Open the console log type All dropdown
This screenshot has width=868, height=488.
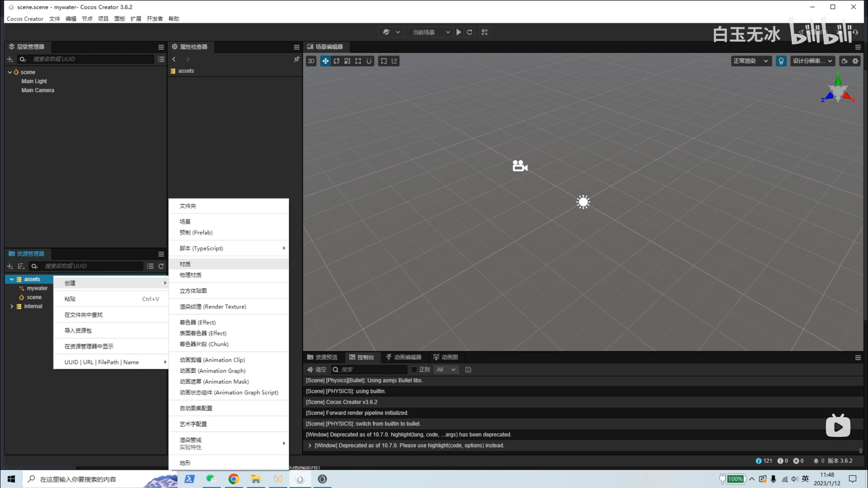click(x=446, y=370)
